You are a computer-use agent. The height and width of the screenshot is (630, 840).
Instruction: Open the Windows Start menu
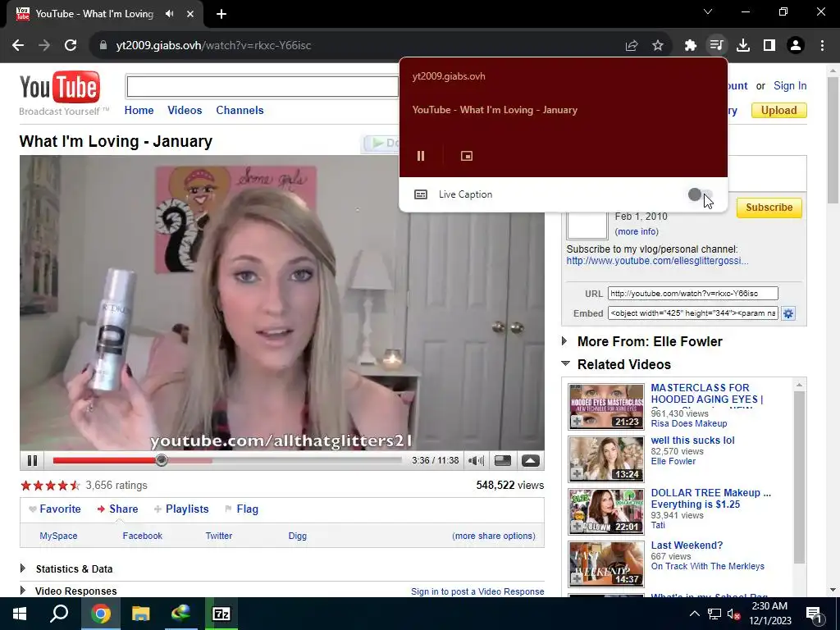pyautogui.click(x=20, y=614)
